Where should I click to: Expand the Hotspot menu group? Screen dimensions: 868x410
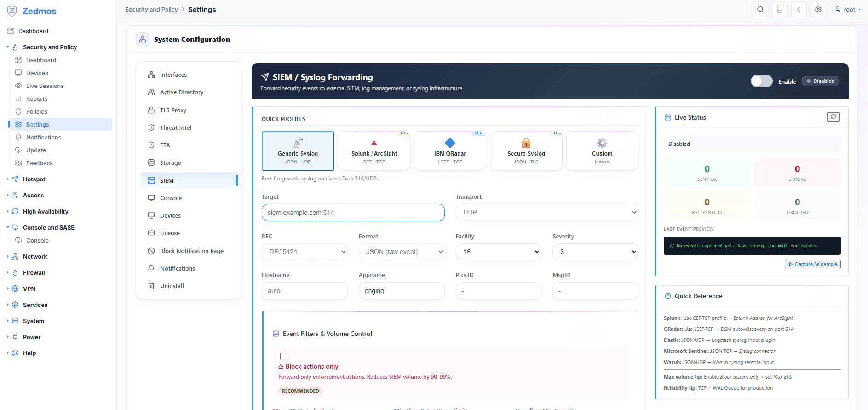click(x=34, y=179)
